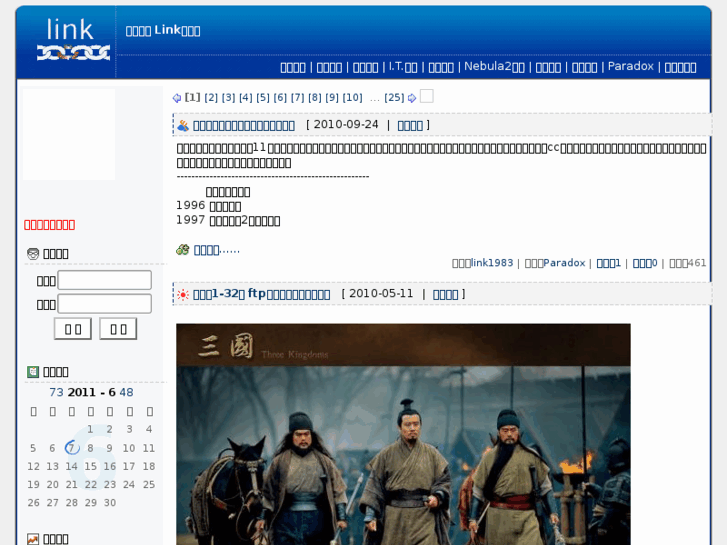
Task: Click the red text link in sidebar
Action: 50,225
